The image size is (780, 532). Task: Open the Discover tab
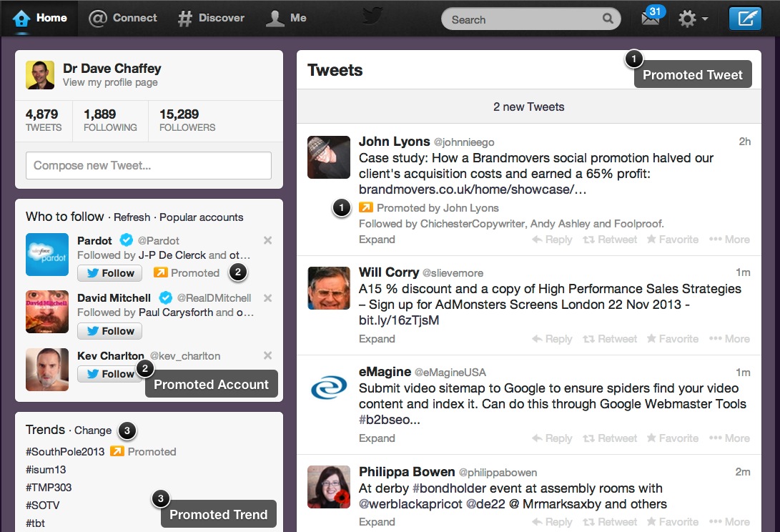click(211, 18)
